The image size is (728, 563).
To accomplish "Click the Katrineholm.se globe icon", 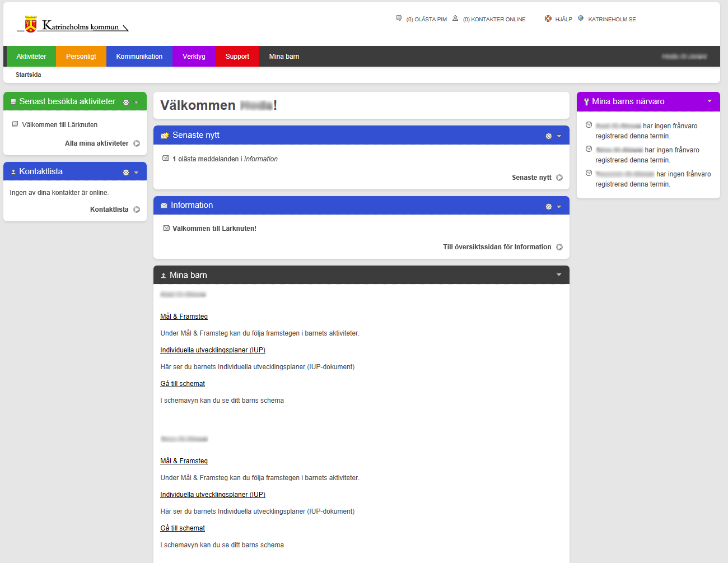I will point(581,18).
